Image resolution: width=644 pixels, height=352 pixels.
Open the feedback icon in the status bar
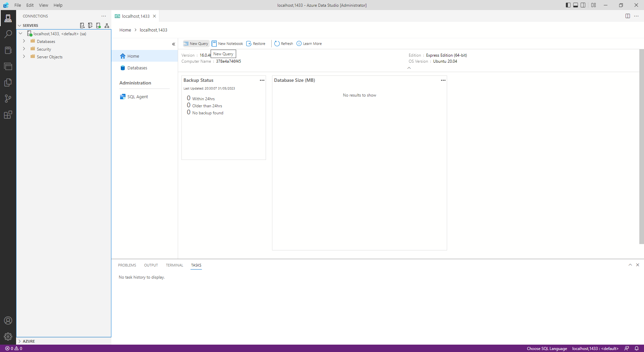point(627,348)
